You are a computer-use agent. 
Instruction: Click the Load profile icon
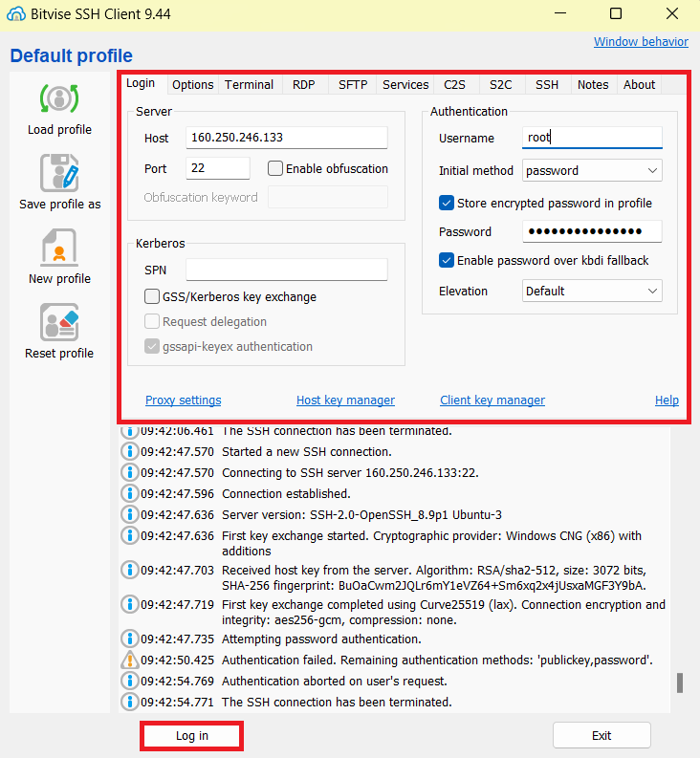(59, 99)
